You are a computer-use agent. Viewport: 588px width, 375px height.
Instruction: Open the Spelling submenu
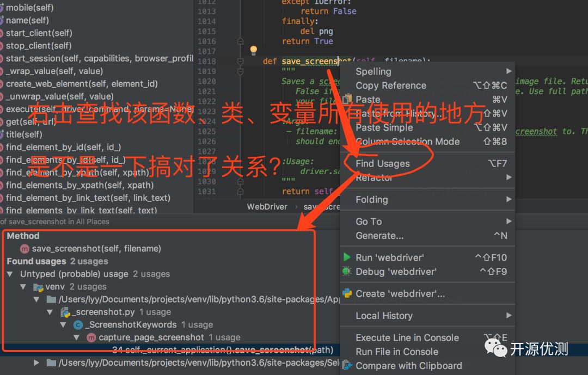(427, 71)
